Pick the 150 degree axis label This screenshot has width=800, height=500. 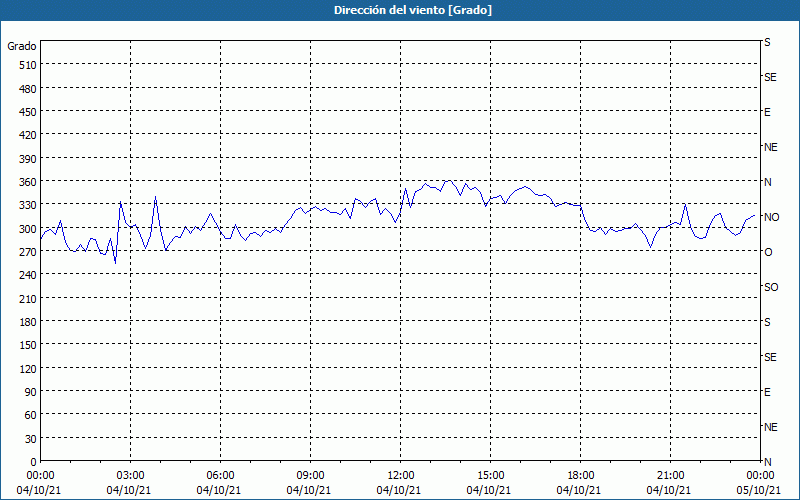[x=28, y=345]
